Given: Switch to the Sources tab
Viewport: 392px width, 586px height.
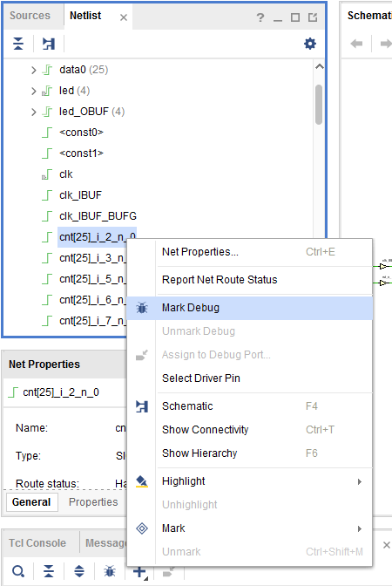Looking at the screenshot, I should [30, 16].
